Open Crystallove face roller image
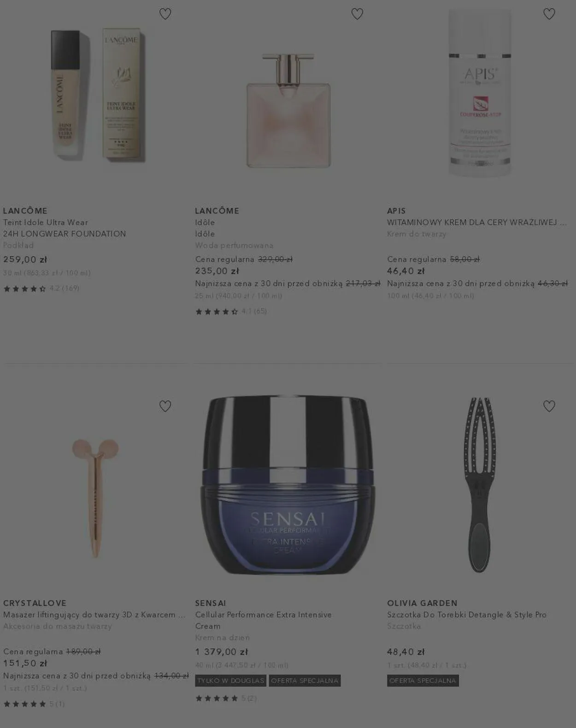 95,498
